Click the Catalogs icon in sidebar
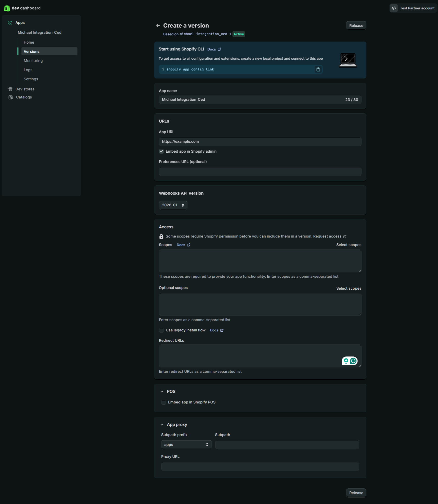The image size is (438, 504). 11,97
